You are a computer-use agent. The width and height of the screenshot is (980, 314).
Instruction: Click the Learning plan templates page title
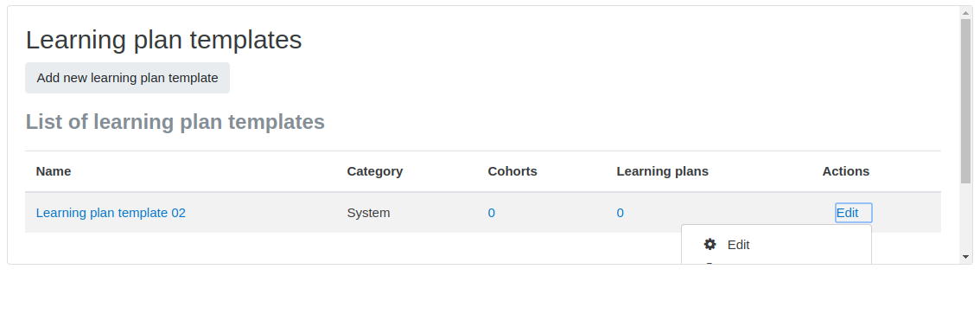tap(163, 40)
